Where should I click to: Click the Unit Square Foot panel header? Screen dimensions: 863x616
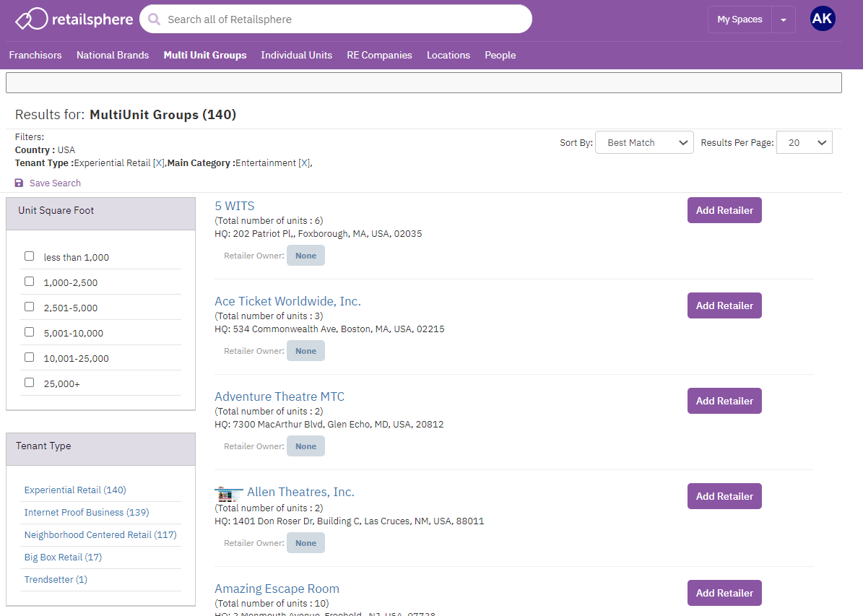(x=100, y=214)
